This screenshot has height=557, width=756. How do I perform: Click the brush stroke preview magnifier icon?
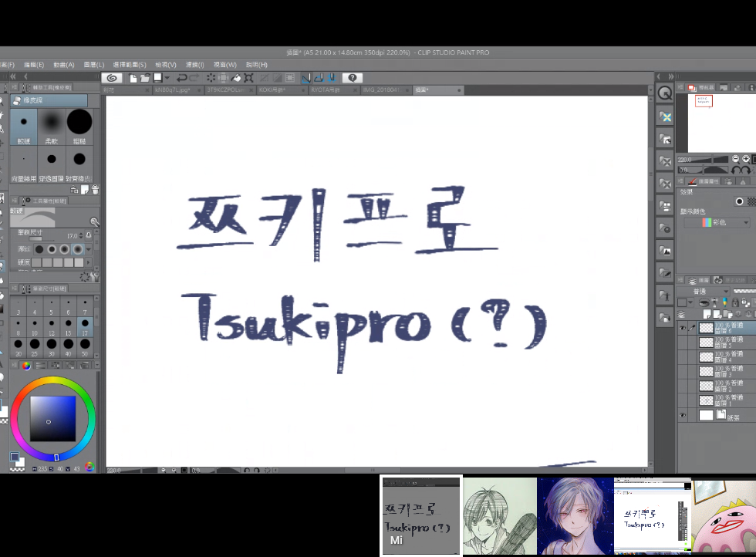pos(94,222)
